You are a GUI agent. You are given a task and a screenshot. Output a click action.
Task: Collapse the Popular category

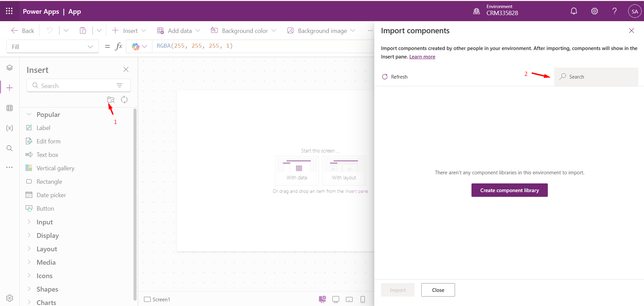29,115
